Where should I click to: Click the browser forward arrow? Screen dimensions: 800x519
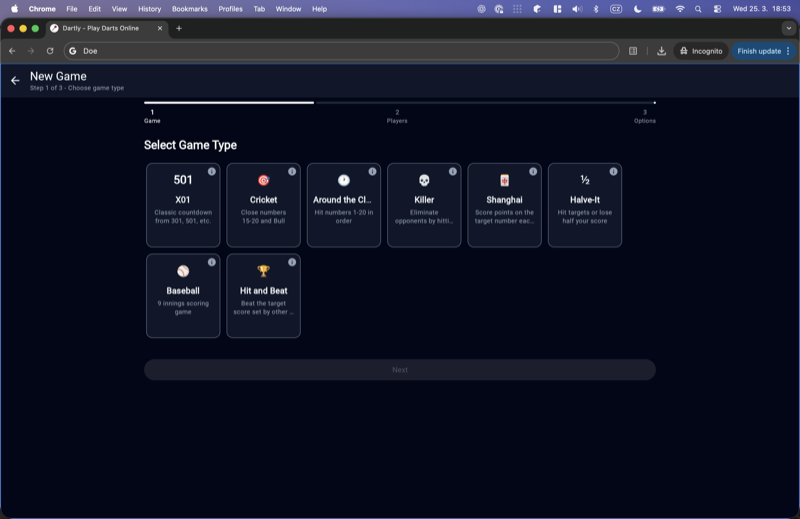pos(31,51)
